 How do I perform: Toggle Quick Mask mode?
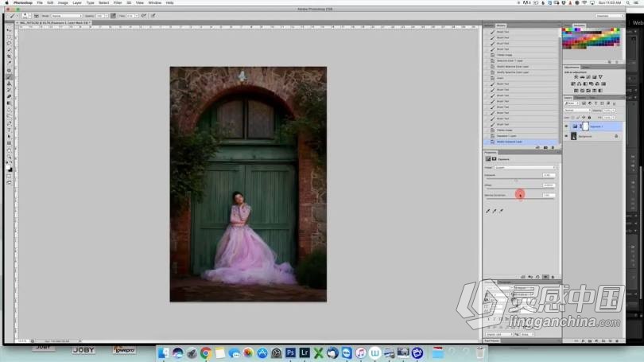point(9,177)
